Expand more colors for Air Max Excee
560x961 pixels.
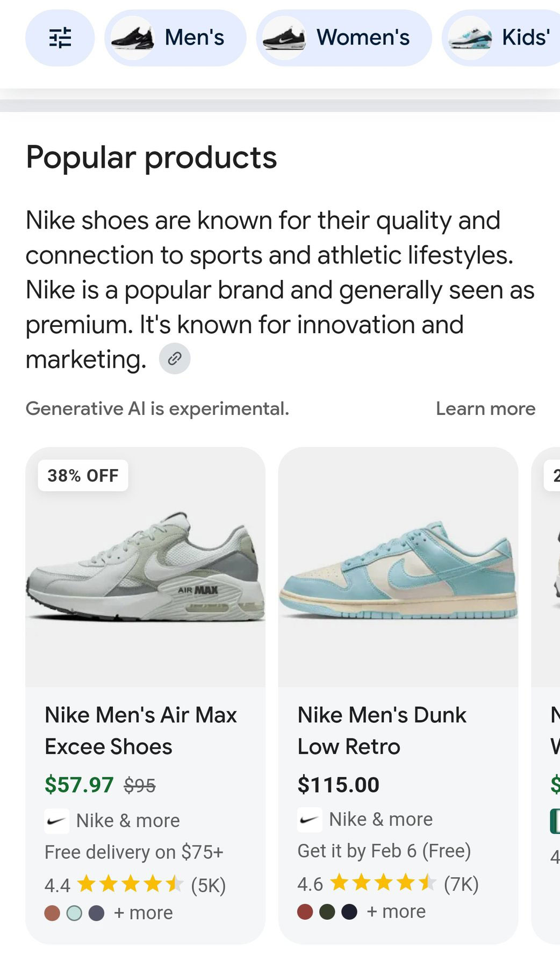(x=143, y=912)
